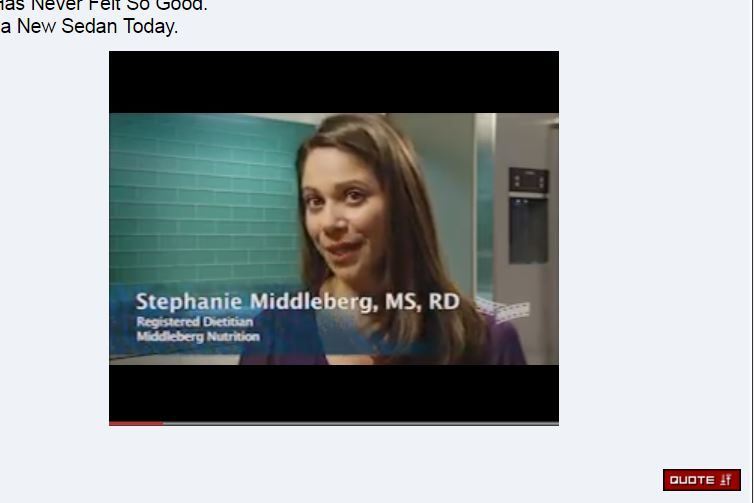Click the red QUOTE button
Viewport: 754px width, 503px height.
tap(702, 480)
